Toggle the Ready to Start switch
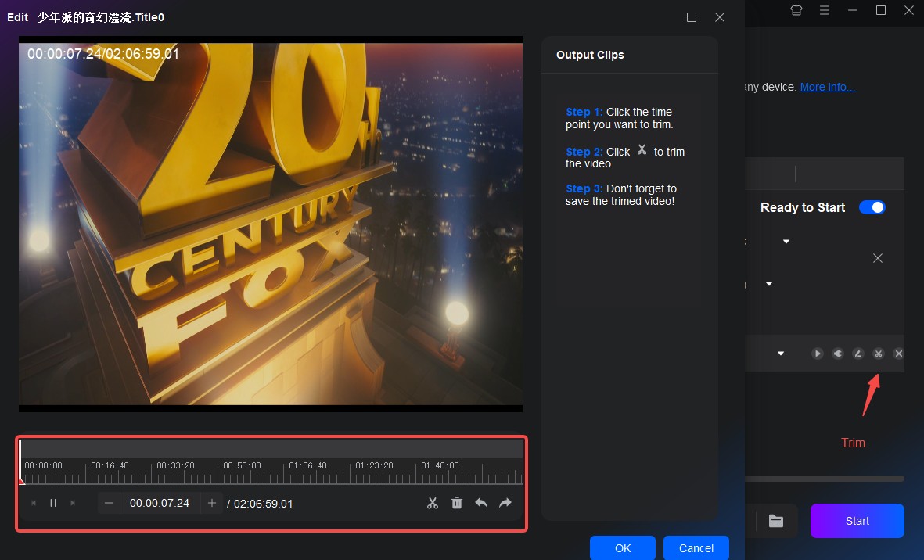The image size is (924, 560). (872, 206)
